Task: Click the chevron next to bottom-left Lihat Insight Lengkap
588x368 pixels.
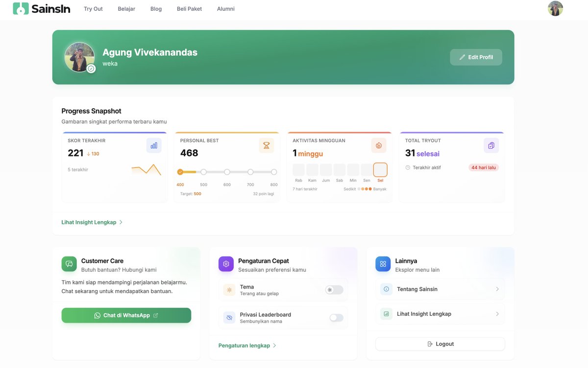Action: pos(121,222)
